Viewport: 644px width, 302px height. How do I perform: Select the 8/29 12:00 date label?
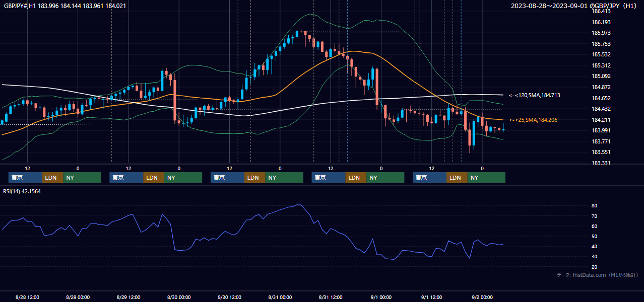128,297
